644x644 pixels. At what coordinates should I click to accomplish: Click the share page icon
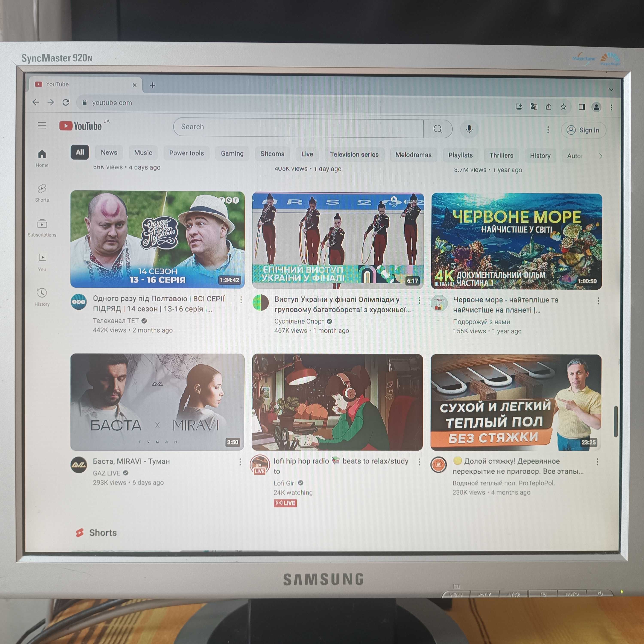549,107
